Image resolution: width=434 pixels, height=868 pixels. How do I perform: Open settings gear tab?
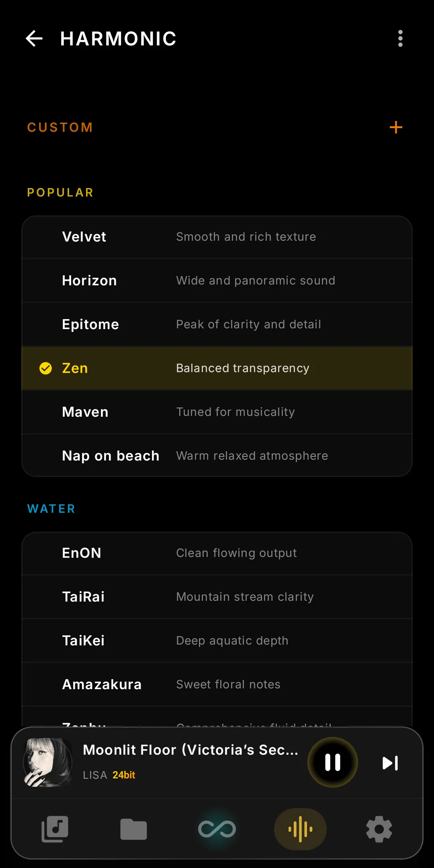coord(379,829)
